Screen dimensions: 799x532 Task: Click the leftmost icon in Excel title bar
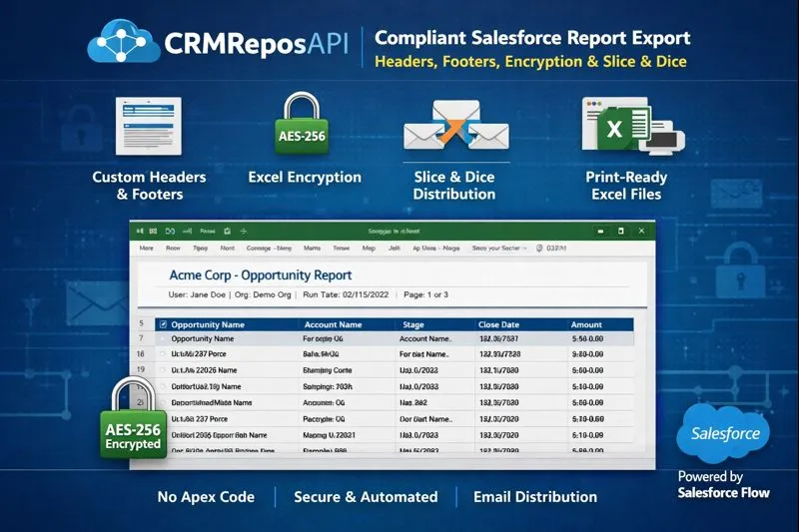[x=140, y=232]
